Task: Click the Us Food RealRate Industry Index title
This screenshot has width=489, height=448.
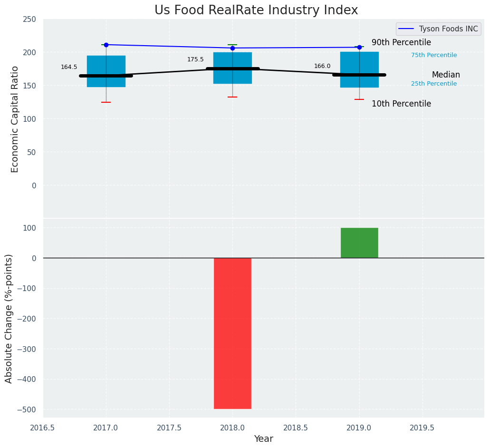Action: pyautogui.click(x=256, y=10)
